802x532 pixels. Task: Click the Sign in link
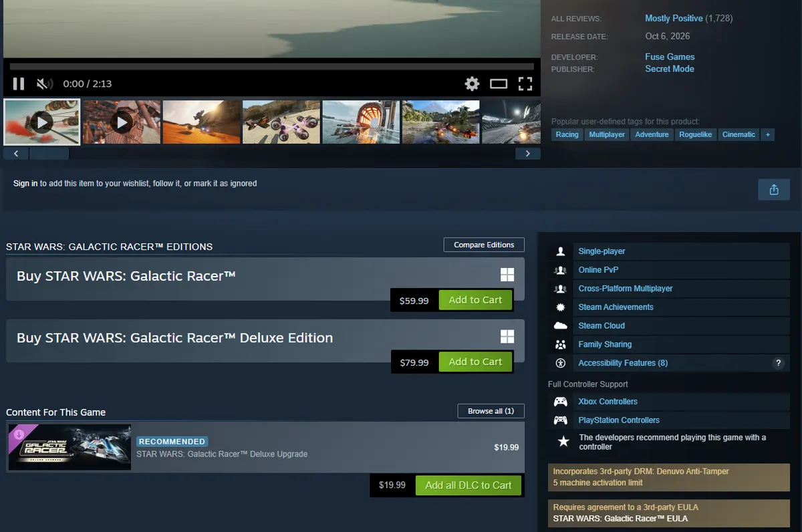click(25, 183)
